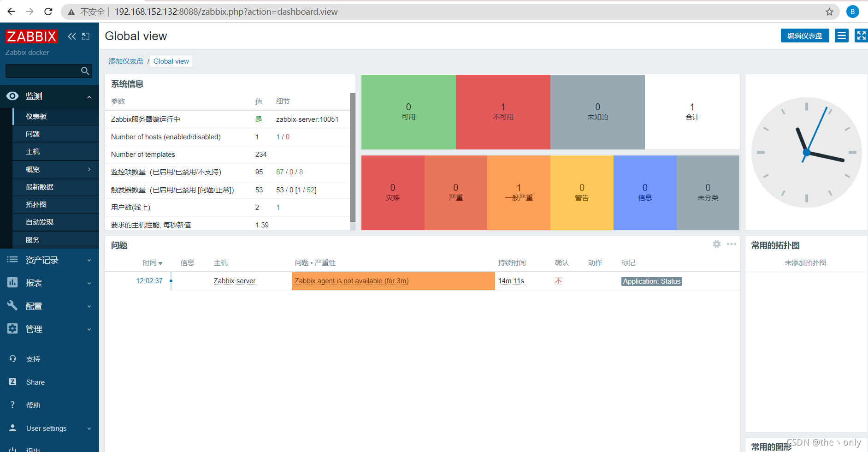This screenshot has width=868, height=452.
Task: Click the 87 / 0 / 8 items value
Action: point(289,172)
